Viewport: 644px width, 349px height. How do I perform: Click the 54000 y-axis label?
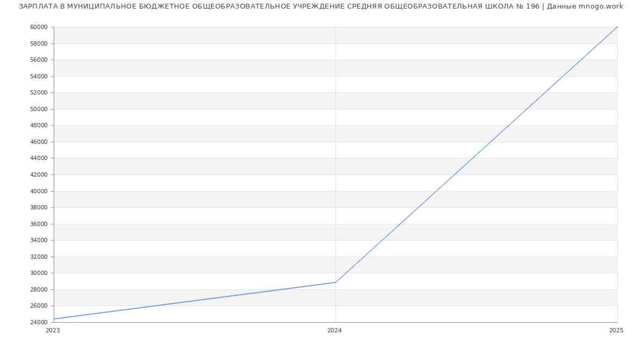(x=39, y=76)
